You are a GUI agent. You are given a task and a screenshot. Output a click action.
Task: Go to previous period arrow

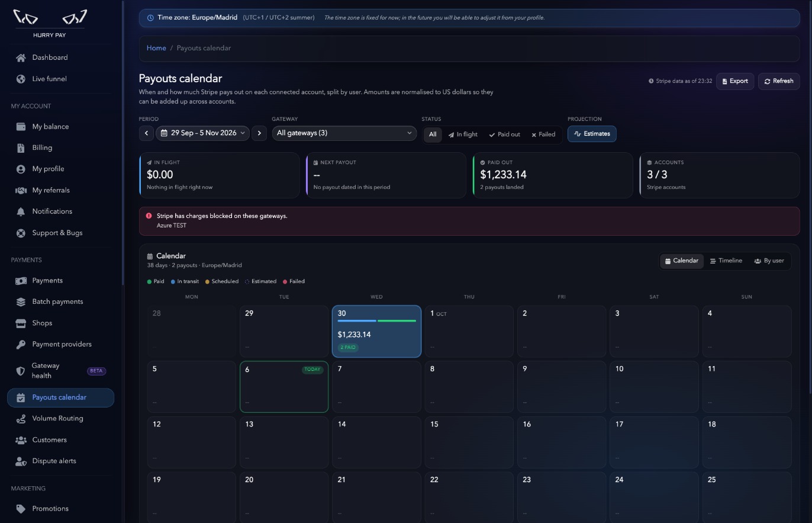[147, 133]
